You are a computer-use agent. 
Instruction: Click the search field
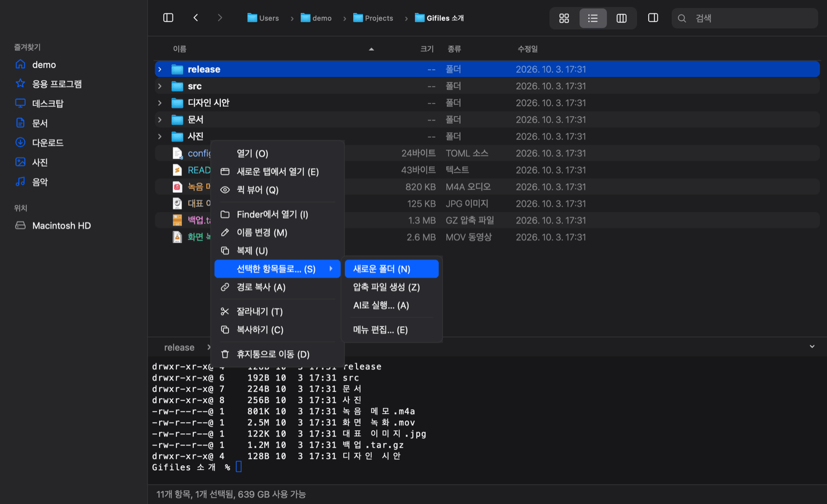(744, 18)
